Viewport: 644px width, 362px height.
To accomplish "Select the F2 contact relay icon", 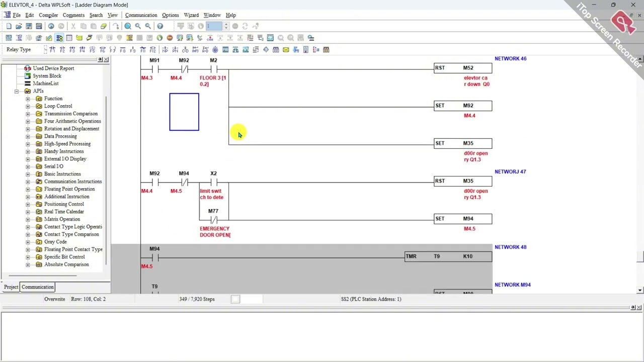I will tap(62, 50).
